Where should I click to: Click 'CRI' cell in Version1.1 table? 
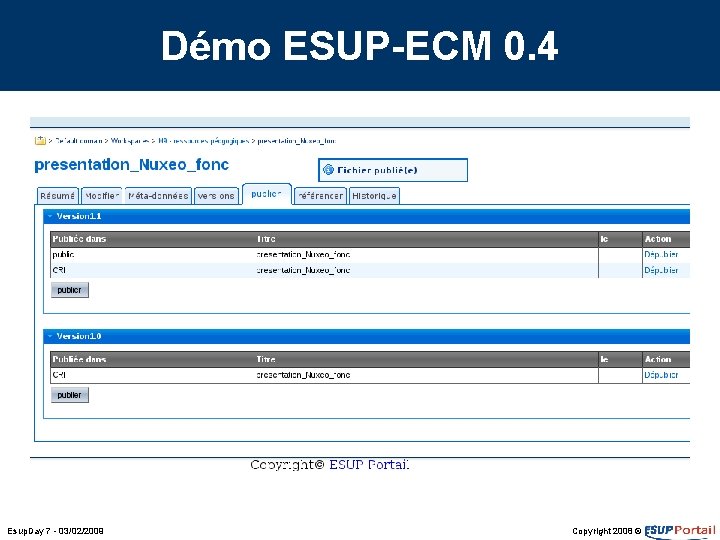coord(59,270)
